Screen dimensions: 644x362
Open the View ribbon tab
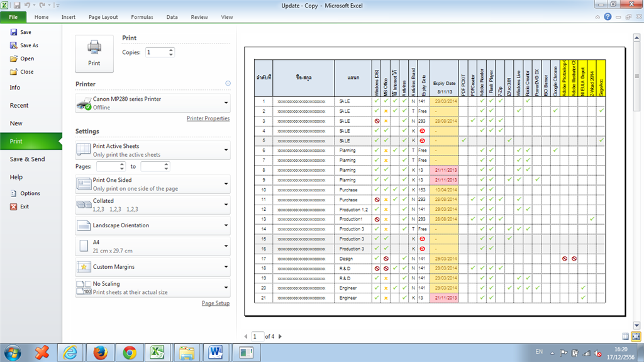(x=226, y=17)
